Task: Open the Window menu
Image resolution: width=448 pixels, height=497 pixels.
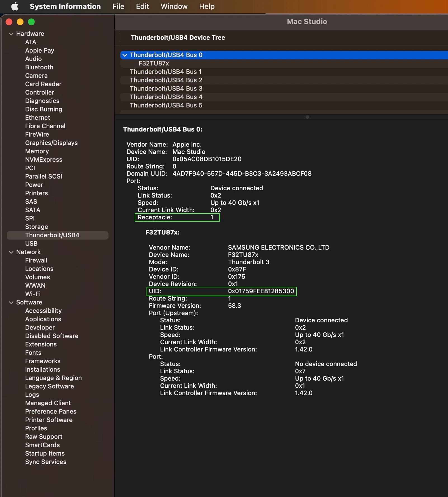Action: click(x=174, y=6)
